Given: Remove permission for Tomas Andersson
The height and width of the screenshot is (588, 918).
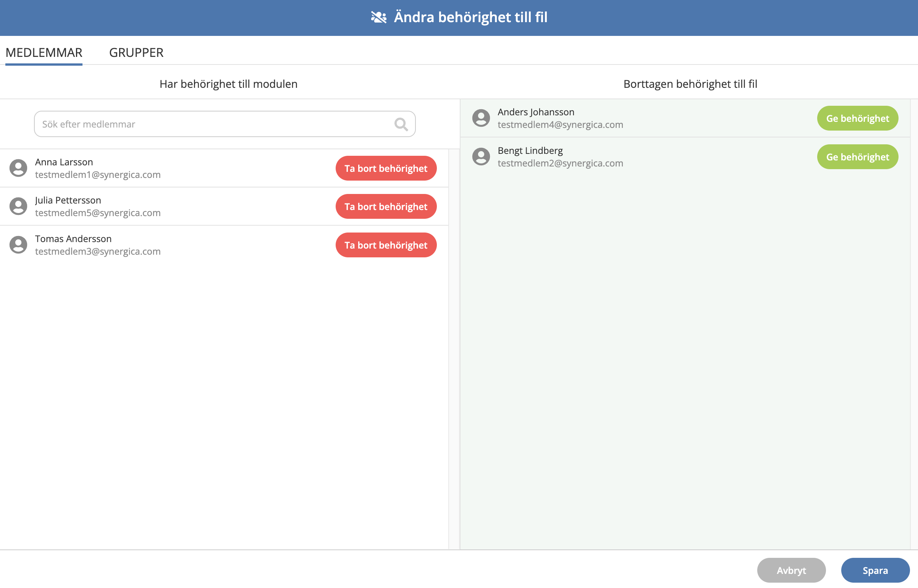Looking at the screenshot, I should [386, 245].
